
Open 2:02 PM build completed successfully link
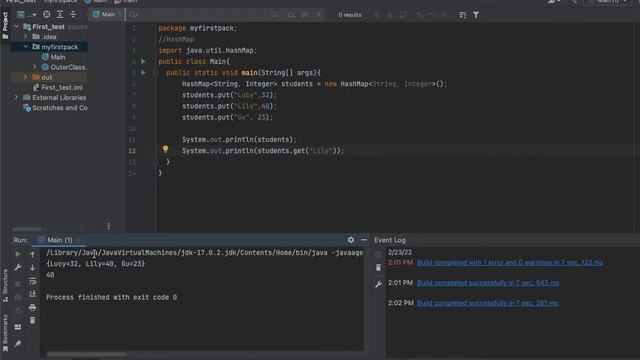(487, 303)
